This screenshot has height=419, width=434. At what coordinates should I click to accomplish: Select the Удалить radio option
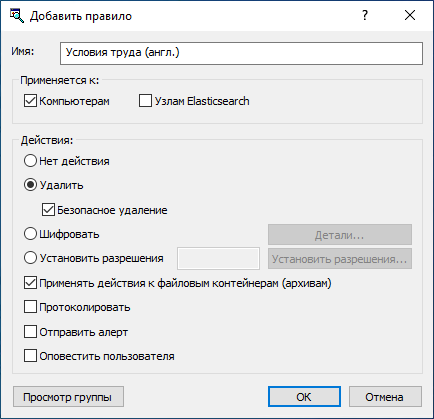pyautogui.click(x=30, y=185)
